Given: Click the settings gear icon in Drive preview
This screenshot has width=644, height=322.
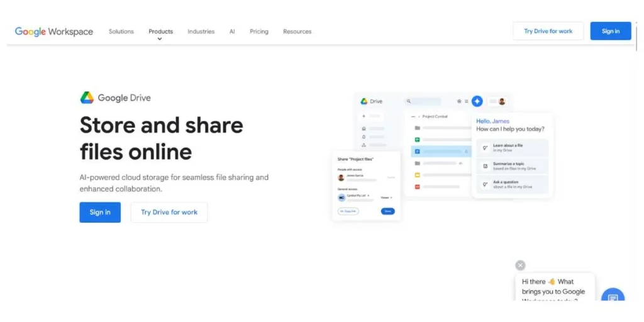Looking at the screenshot, I should pos(459,101).
